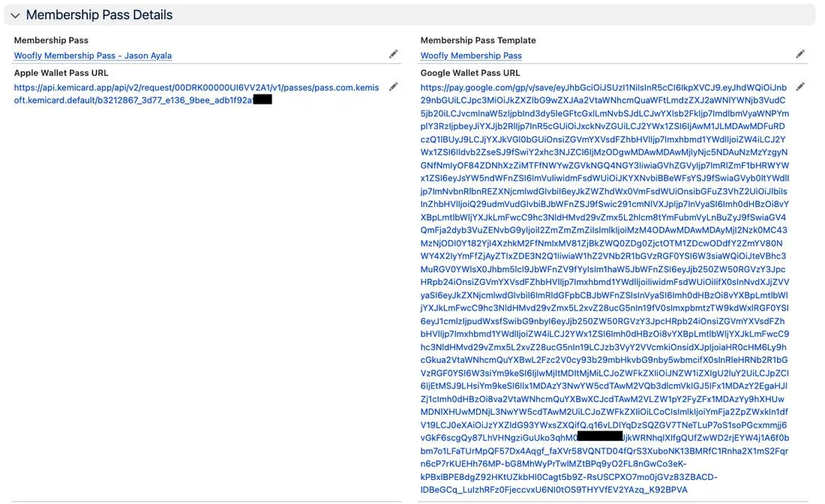Edit the Membership Pass field
Viewport: 825px width, 504px height.
click(x=393, y=54)
